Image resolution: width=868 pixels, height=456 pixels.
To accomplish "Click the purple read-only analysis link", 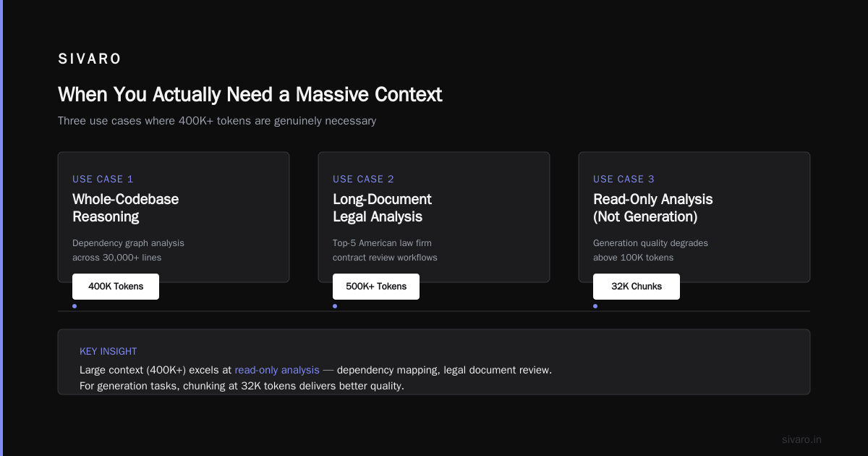I will (x=277, y=370).
